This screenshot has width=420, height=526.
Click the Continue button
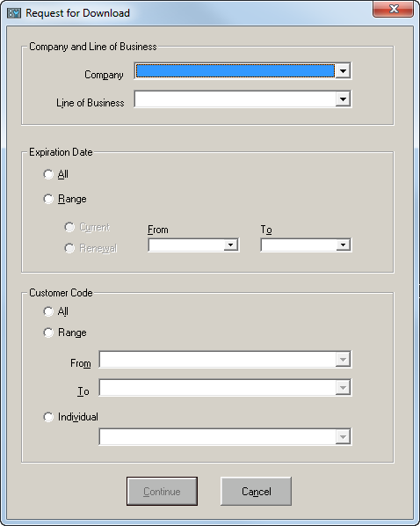162,492
